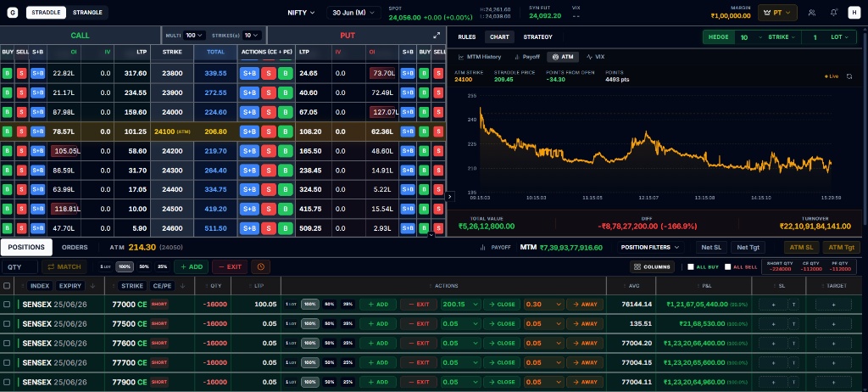Click EXIT button in SENSEX 77500 CE row
The height and width of the screenshot is (392, 868).
pos(419,324)
